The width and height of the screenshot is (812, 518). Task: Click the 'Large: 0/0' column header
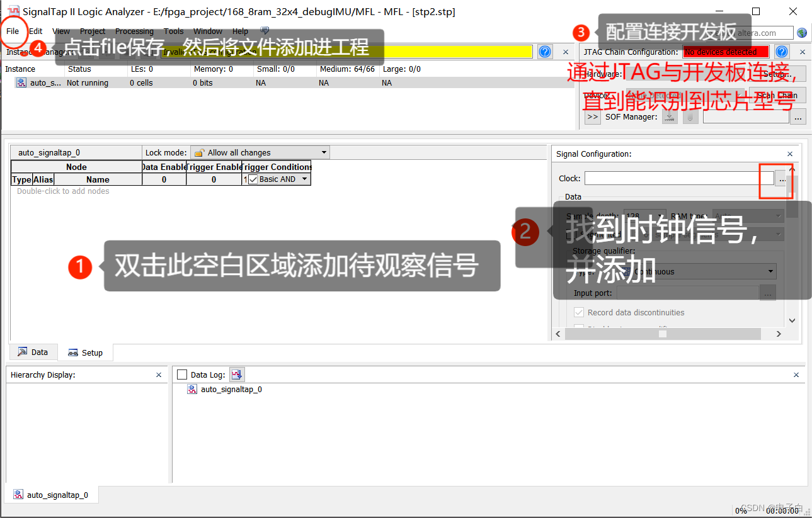point(401,69)
